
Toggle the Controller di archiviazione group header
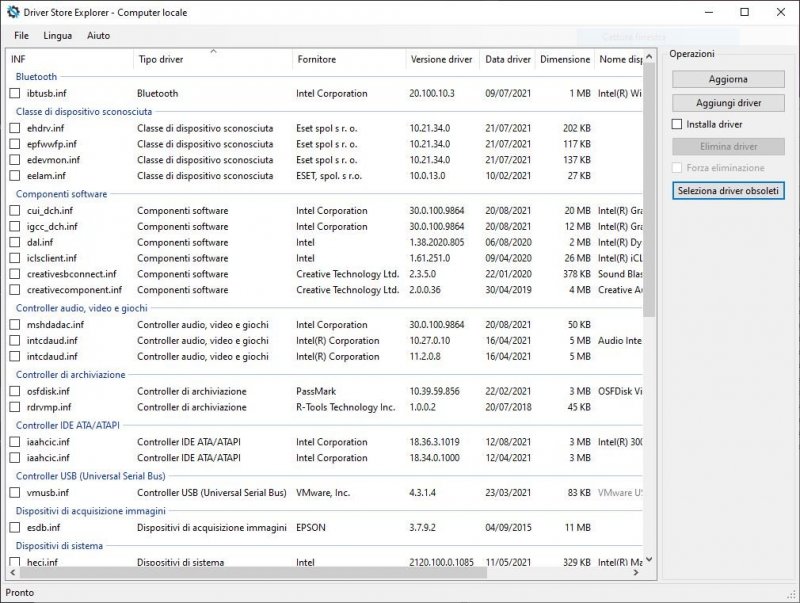click(x=70, y=375)
